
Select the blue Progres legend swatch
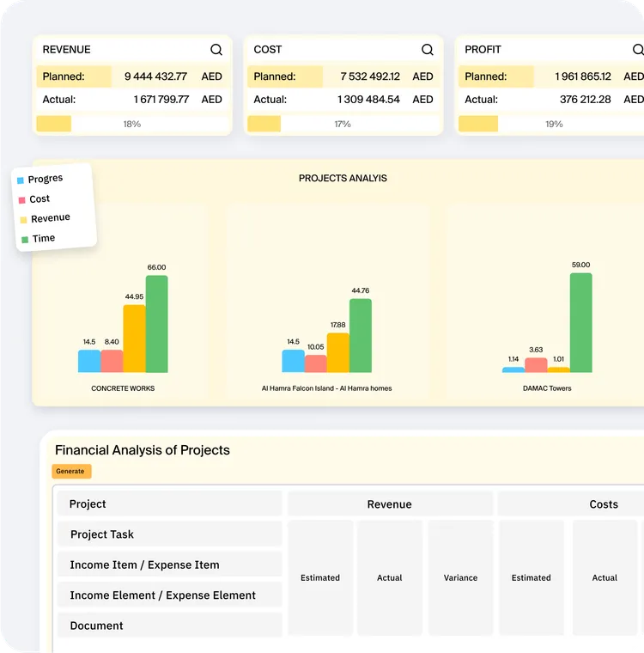[21, 180]
